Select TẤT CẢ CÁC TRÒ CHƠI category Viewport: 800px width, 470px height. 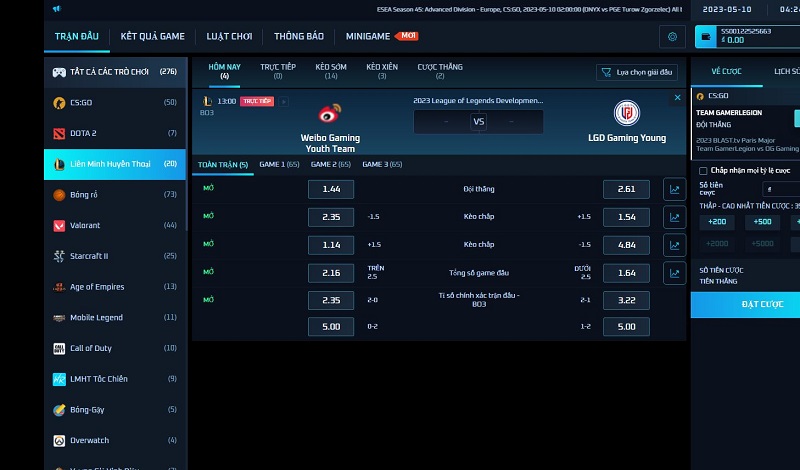[x=115, y=72]
